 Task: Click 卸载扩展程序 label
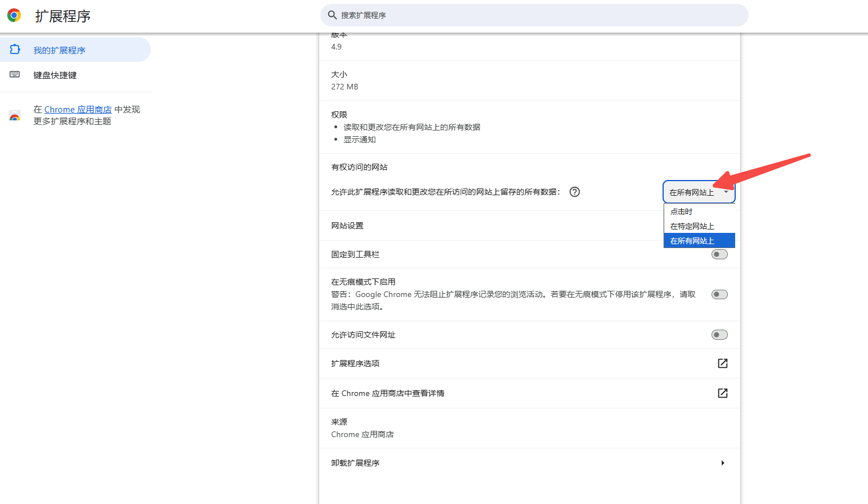[355, 463]
